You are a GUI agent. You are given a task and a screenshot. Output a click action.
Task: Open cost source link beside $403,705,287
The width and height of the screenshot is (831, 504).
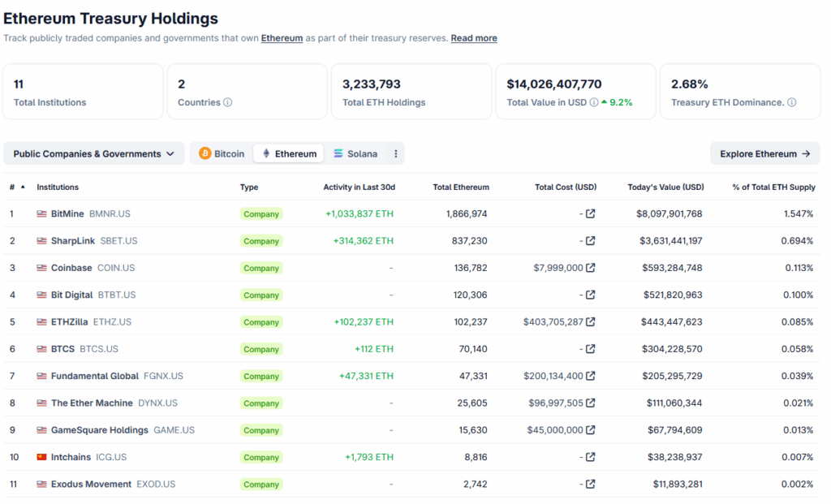pos(591,321)
